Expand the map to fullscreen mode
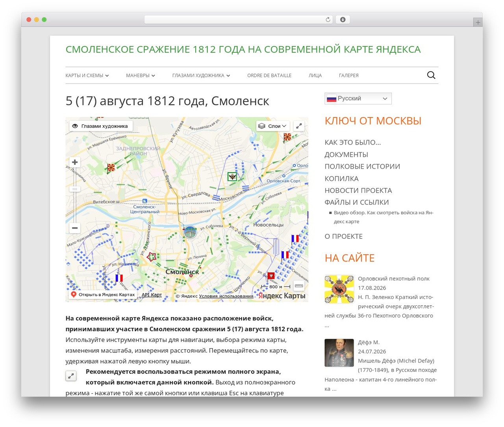 click(x=299, y=126)
